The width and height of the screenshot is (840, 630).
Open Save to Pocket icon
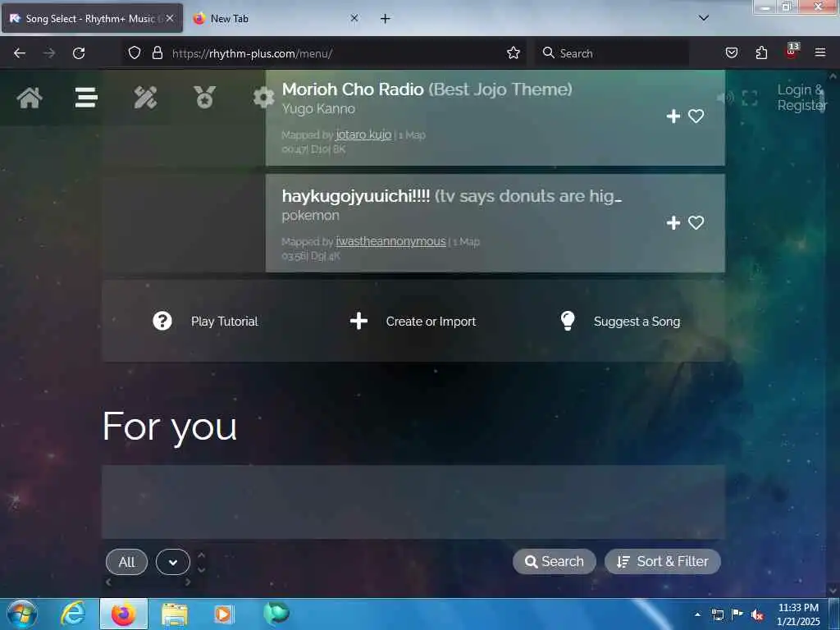coord(731,52)
